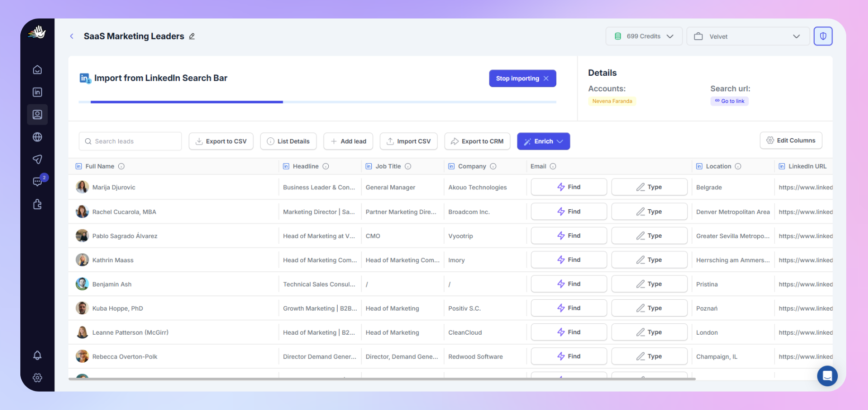This screenshot has height=410, width=868.
Task: Click the import progress bar
Action: pyautogui.click(x=317, y=102)
